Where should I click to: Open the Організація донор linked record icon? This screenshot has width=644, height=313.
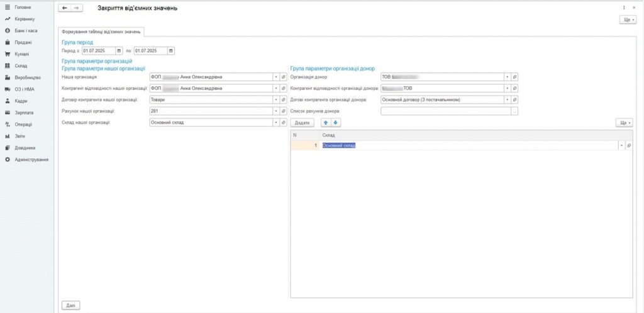tap(515, 77)
